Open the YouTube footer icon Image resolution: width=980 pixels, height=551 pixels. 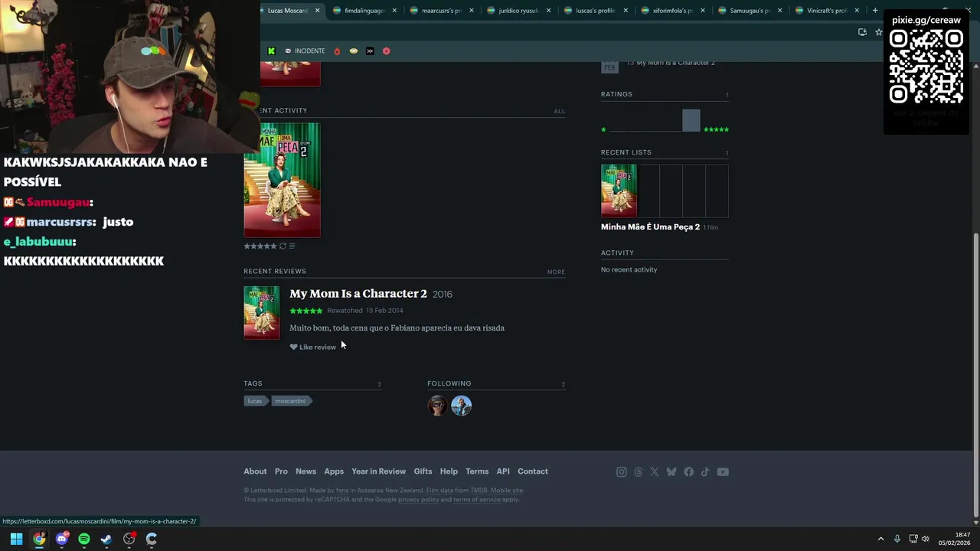coord(723,472)
